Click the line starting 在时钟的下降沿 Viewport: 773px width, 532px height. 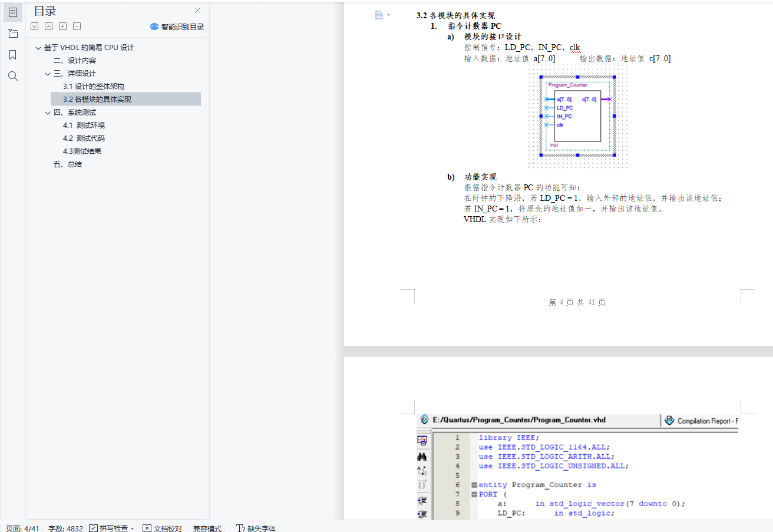pyautogui.click(x=593, y=198)
